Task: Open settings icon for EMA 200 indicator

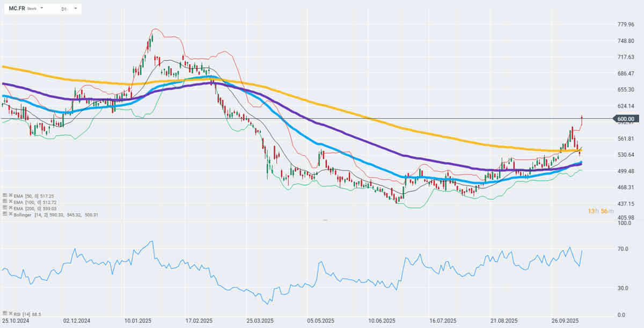Action: coord(4,208)
